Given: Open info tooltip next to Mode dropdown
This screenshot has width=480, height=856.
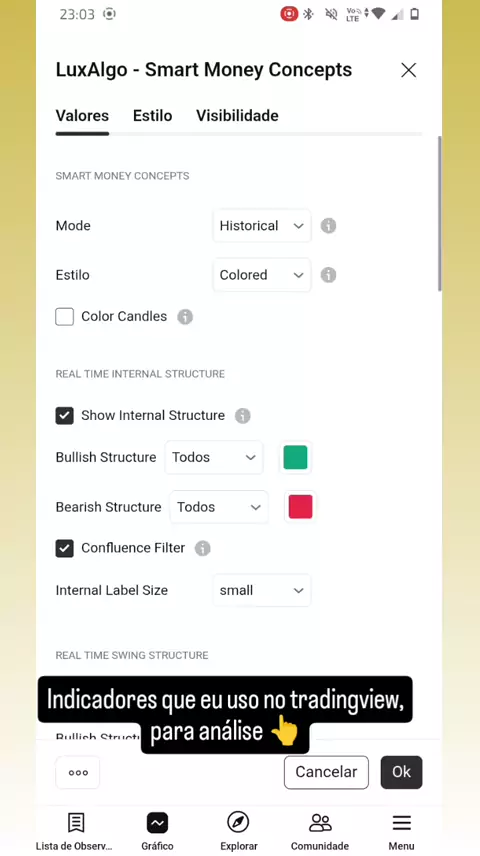Looking at the screenshot, I should pos(328,225).
